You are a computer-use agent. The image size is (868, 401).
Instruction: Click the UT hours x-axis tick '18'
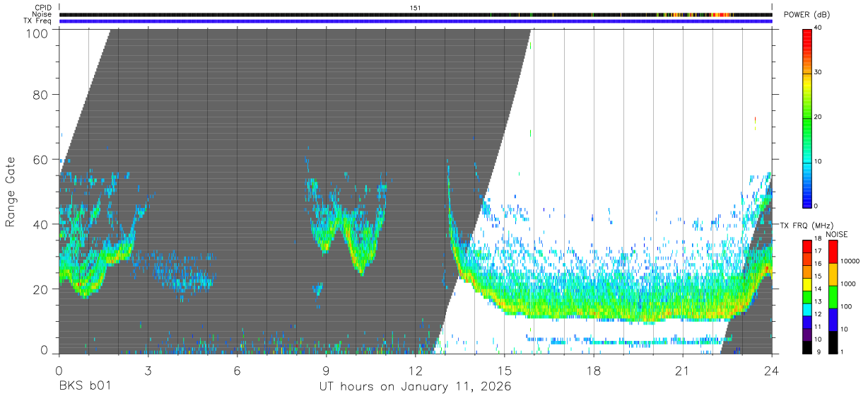(594, 370)
